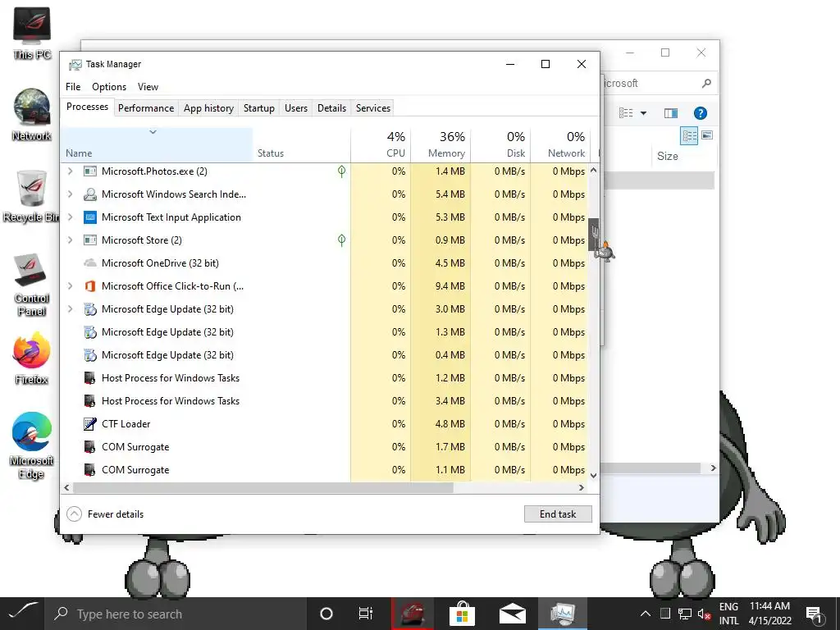Click the Microsoft.Photos.exe process icon
Screen dimensions: 840x630
pyautogui.click(x=90, y=171)
